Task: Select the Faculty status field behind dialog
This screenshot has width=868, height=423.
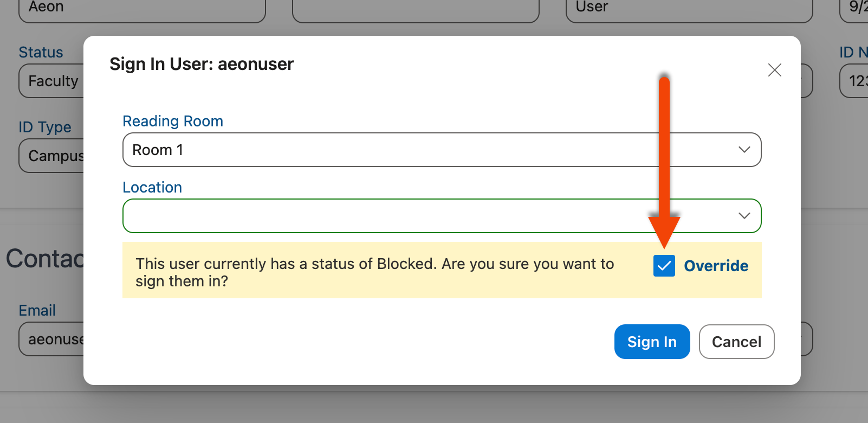Action: (53, 81)
